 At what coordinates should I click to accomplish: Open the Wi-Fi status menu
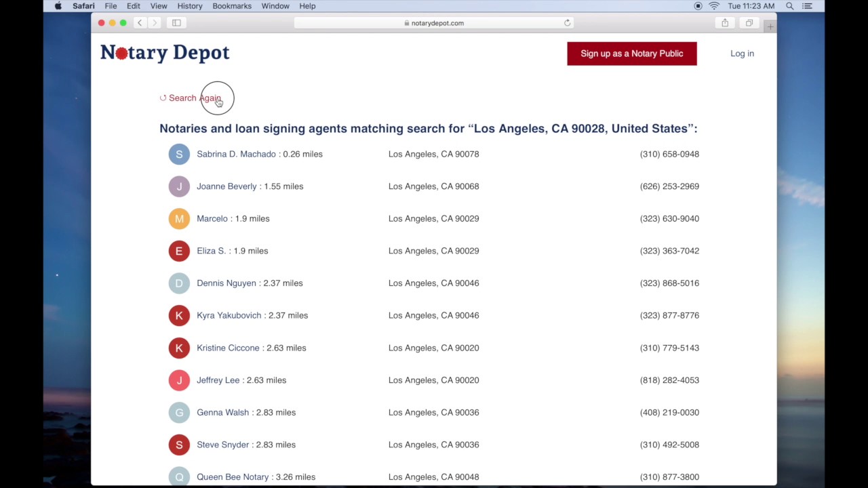tap(714, 6)
